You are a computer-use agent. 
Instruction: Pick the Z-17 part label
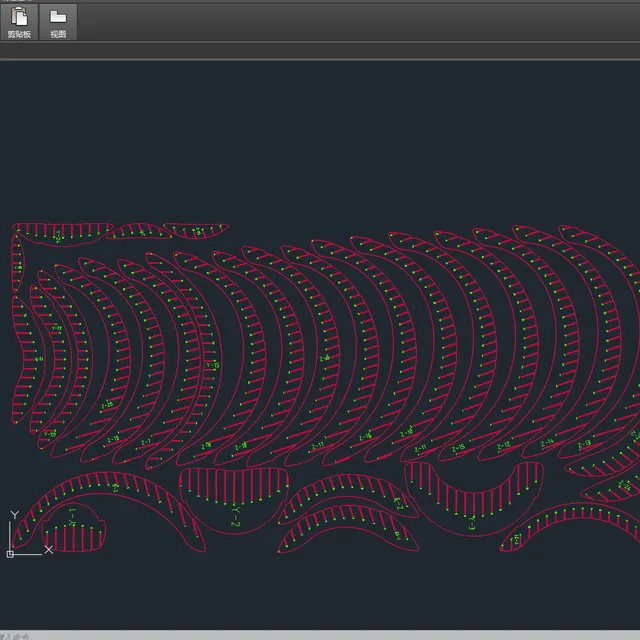[318, 446]
